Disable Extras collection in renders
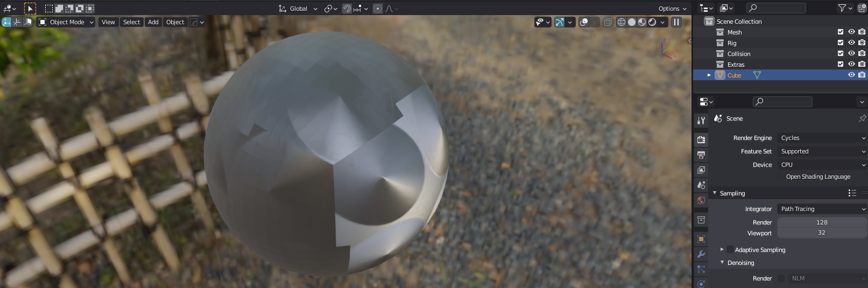868x288 pixels. point(862,65)
